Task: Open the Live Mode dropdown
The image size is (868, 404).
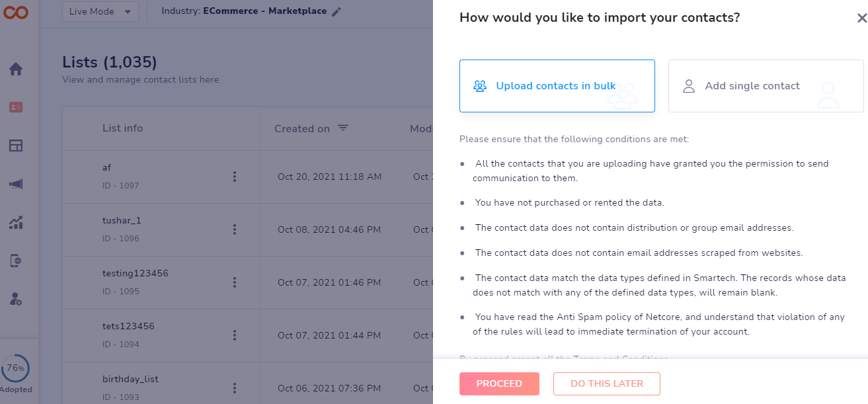Action: [100, 12]
